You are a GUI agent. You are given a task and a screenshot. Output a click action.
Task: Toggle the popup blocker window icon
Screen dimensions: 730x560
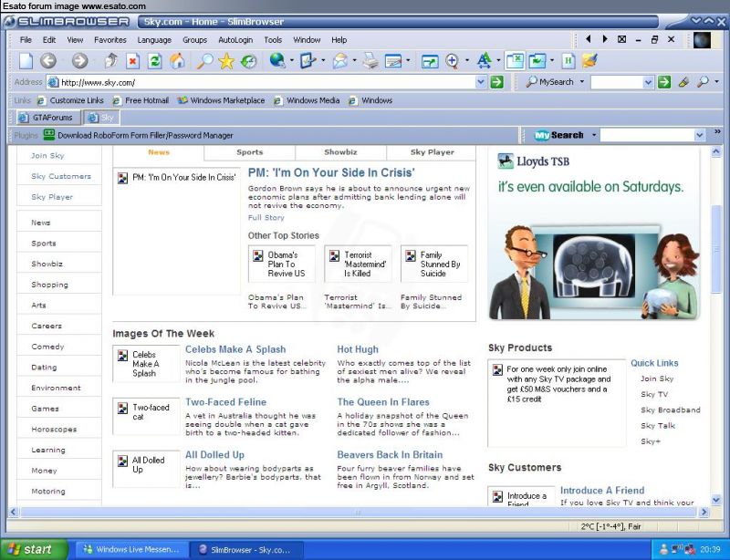pyautogui.click(x=516, y=61)
